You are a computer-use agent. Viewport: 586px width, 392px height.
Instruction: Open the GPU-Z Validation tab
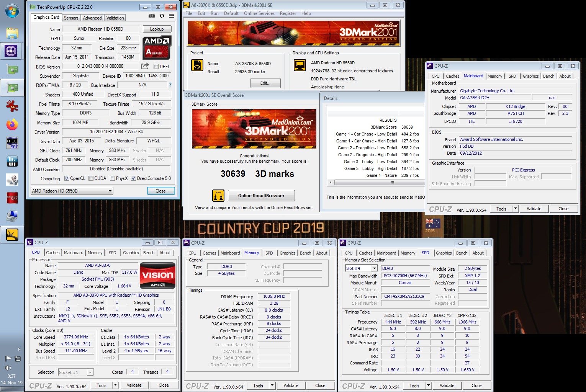(115, 18)
